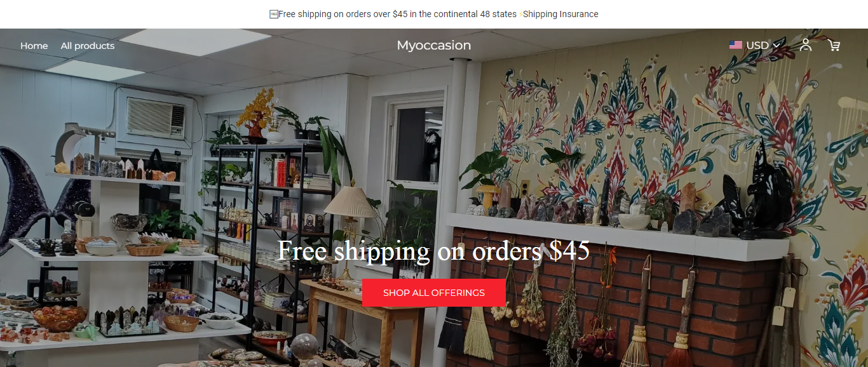Click the free shipping over $45 announcement
The width and height of the screenshot is (868, 367).
pos(397,14)
